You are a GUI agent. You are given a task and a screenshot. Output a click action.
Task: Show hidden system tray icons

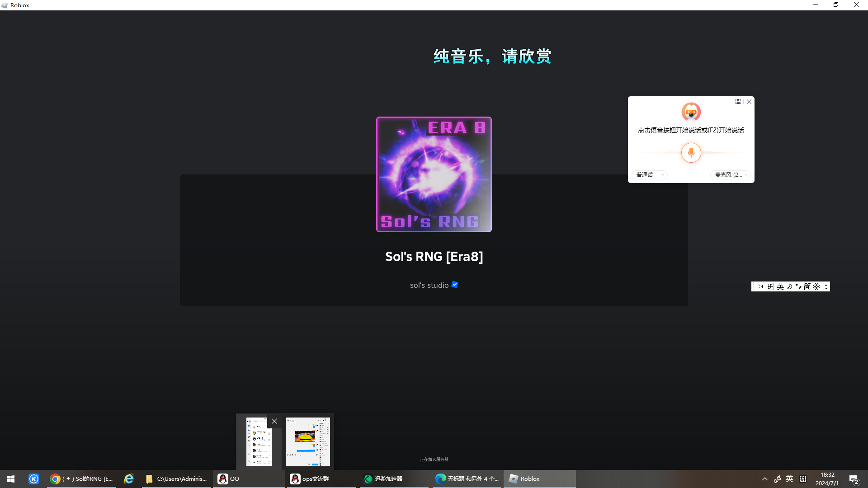(x=765, y=479)
